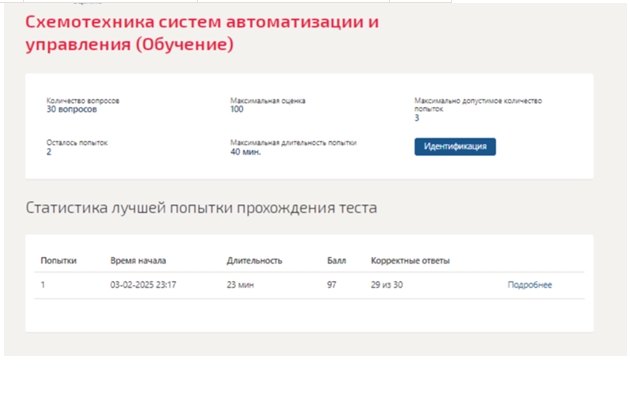
Task: Click the Максимальная оценка label
Action: [268, 100]
